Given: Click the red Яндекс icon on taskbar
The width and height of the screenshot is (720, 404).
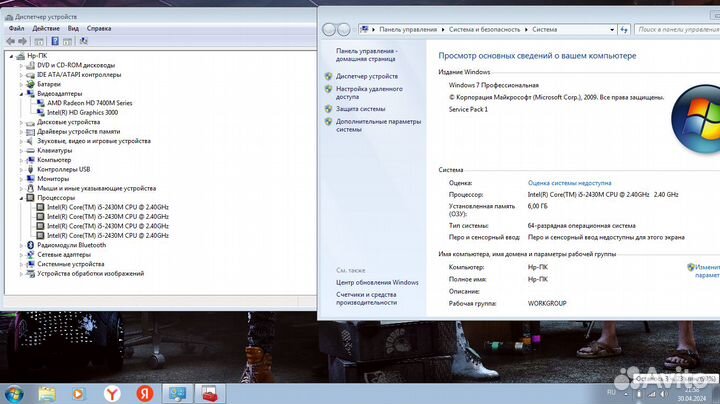Looking at the screenshot, I should coord(145,394).
